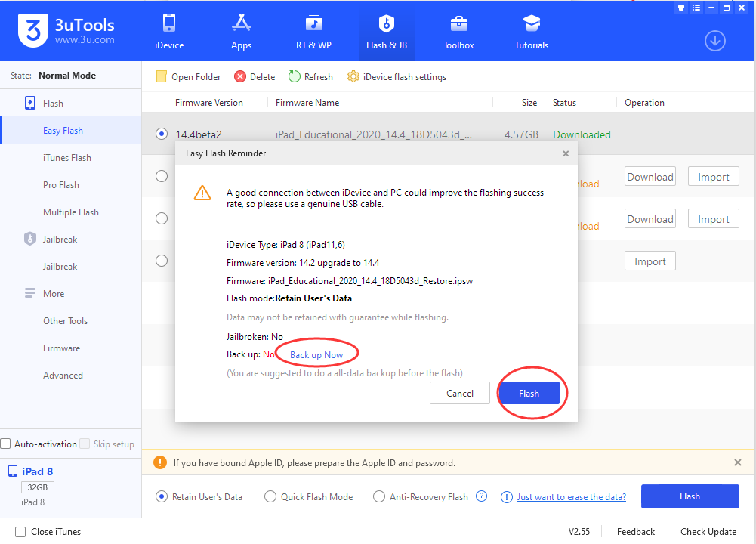Cancel the Easy Flash Reminder
Image resolution: width=756 pixels, height=544 pixels.
pos(459,393)
